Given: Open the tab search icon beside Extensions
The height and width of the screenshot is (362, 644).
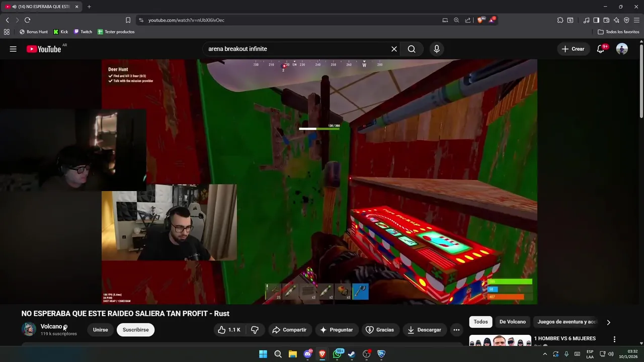Looking at the screenshot, I should pyautogui.click(x=570, y=20).
